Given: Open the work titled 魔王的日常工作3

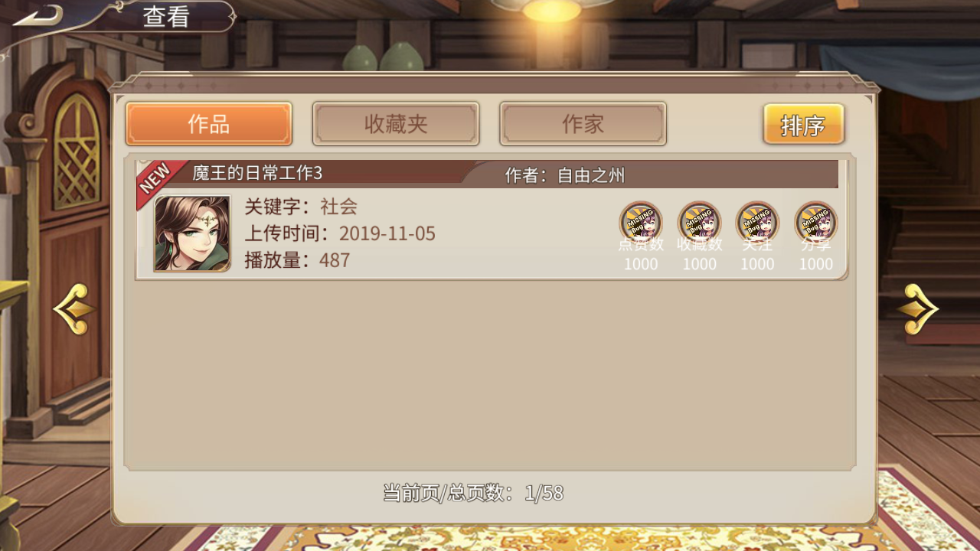Looking at the screenshot, I should point(257,174).
